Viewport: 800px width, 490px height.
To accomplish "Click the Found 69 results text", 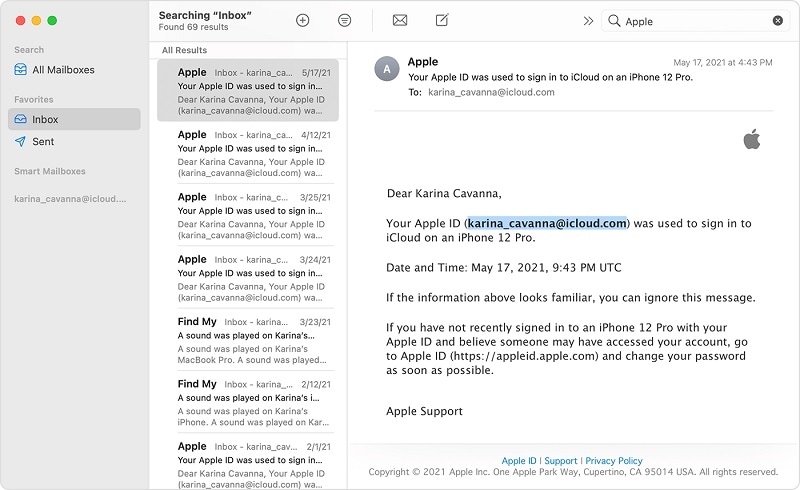I will pos(193,27).
